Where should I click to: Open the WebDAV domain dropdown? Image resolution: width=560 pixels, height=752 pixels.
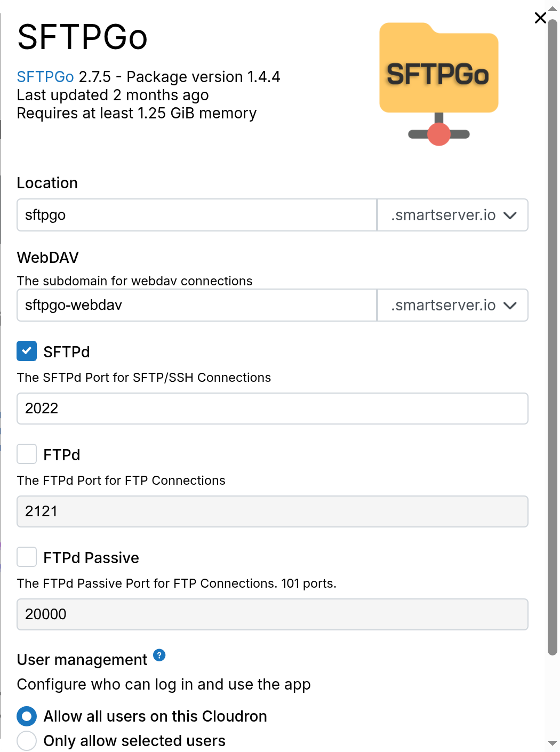[x=453, y=305]
